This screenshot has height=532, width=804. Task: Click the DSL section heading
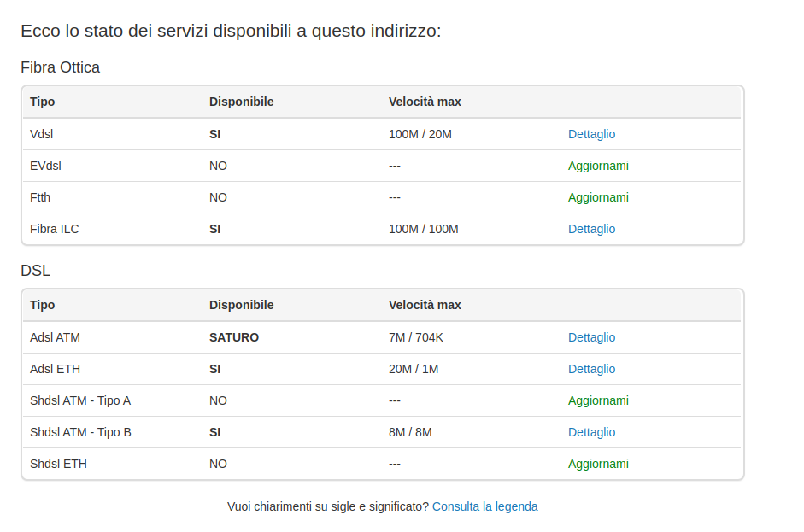click(x=35, y=271)
